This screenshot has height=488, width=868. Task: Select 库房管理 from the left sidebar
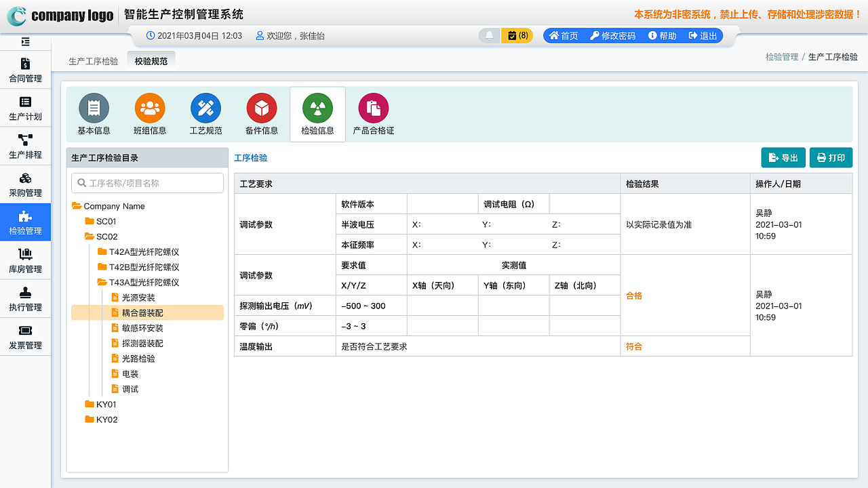point(25,261)
